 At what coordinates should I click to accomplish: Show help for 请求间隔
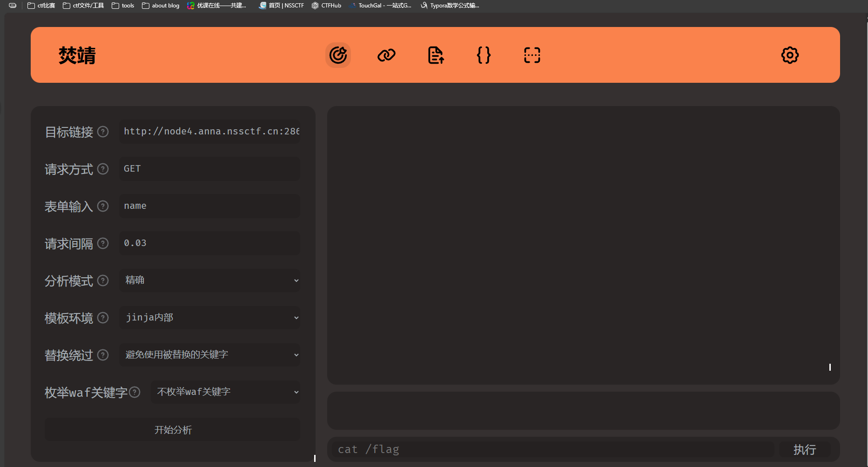(103, 243)
